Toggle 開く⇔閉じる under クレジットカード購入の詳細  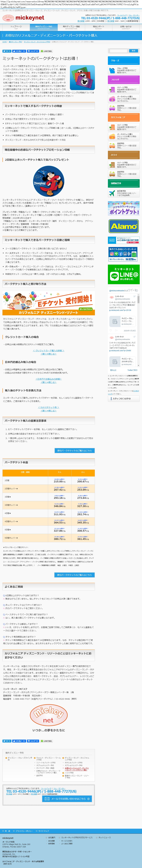[x=48, y=354]
